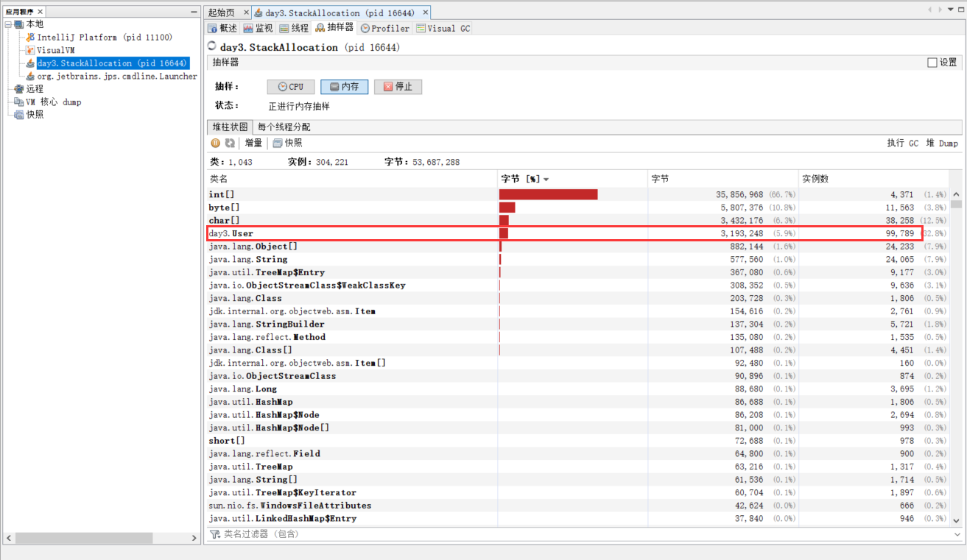
Task: Click the scroll documents right arrow
Action: pyautogui.click(x=939, y=10)
